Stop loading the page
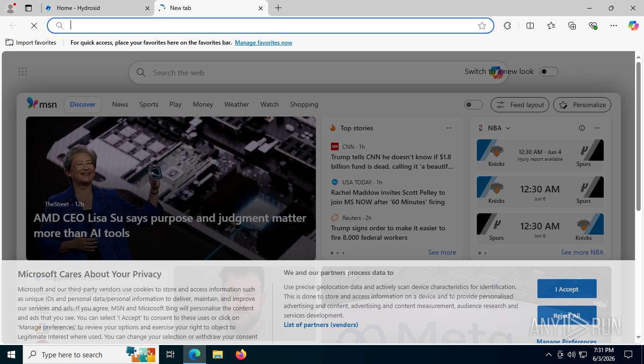 pyautogui.click(x=34, y=26)
